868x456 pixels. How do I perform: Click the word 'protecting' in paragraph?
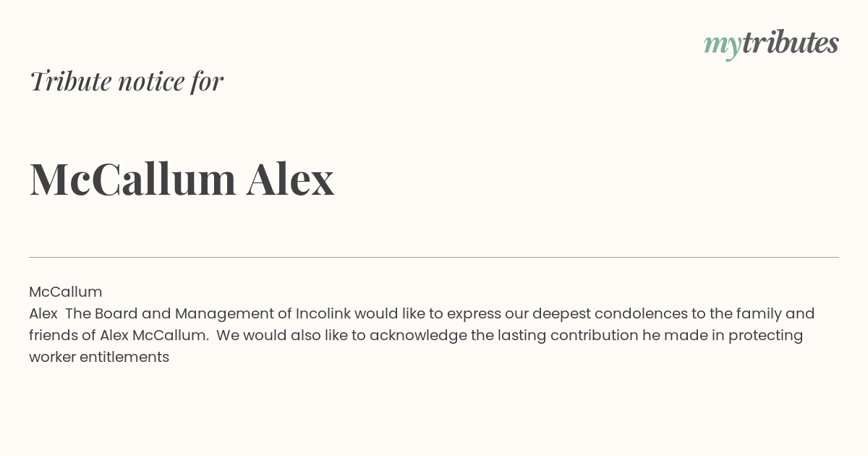765,335
